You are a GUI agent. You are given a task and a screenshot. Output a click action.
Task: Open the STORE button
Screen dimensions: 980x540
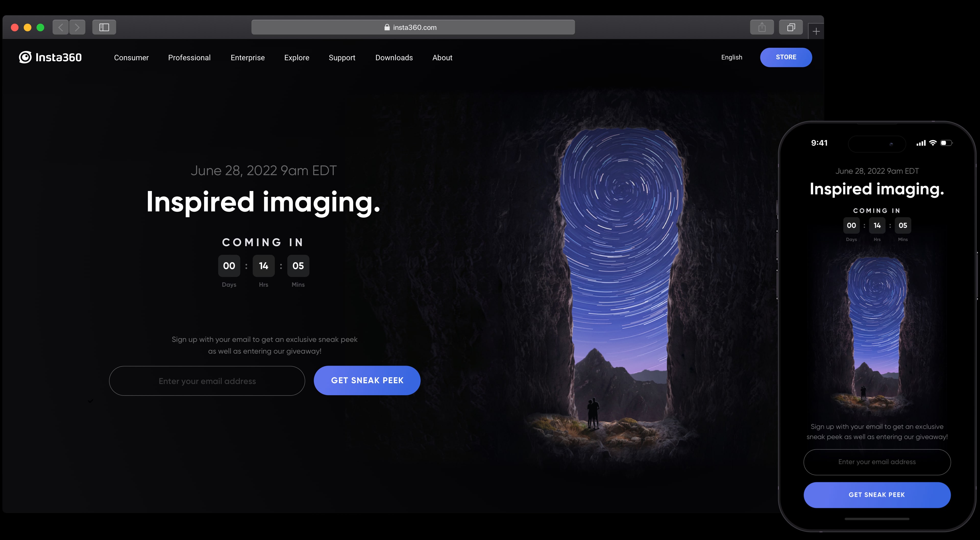click(786, 57)
